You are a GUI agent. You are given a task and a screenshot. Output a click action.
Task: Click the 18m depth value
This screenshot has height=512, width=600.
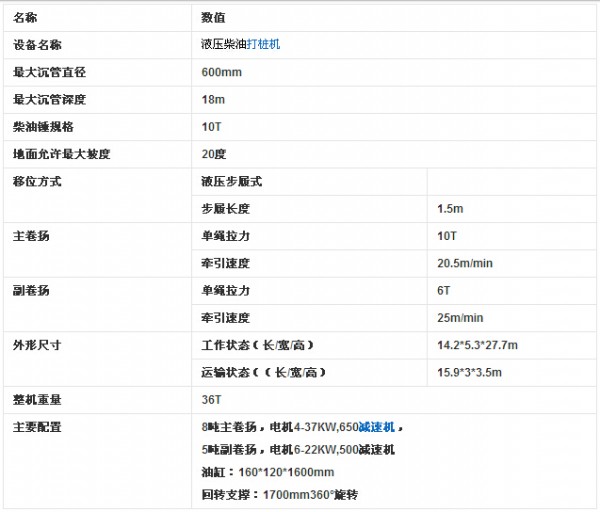tap(212, 100)
